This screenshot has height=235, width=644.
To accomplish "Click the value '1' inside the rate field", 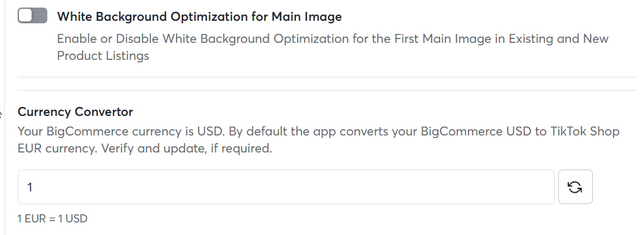I will (x=30, y=187).
